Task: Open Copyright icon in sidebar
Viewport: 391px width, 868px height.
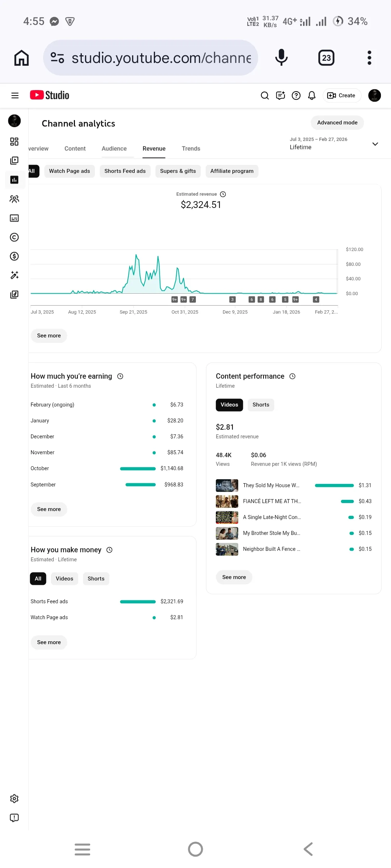Action: coord(14,237)
